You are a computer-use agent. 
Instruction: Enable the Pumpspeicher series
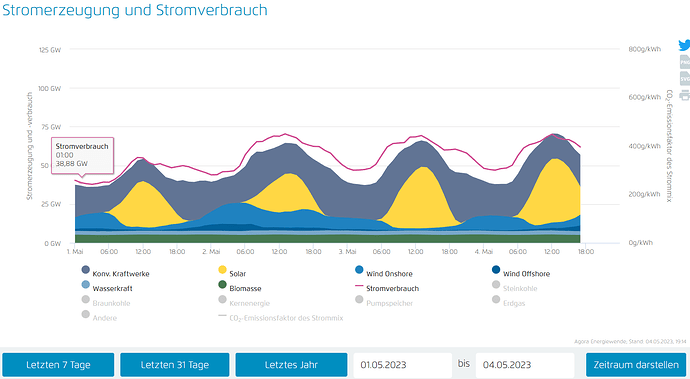[x=384, y=303]
